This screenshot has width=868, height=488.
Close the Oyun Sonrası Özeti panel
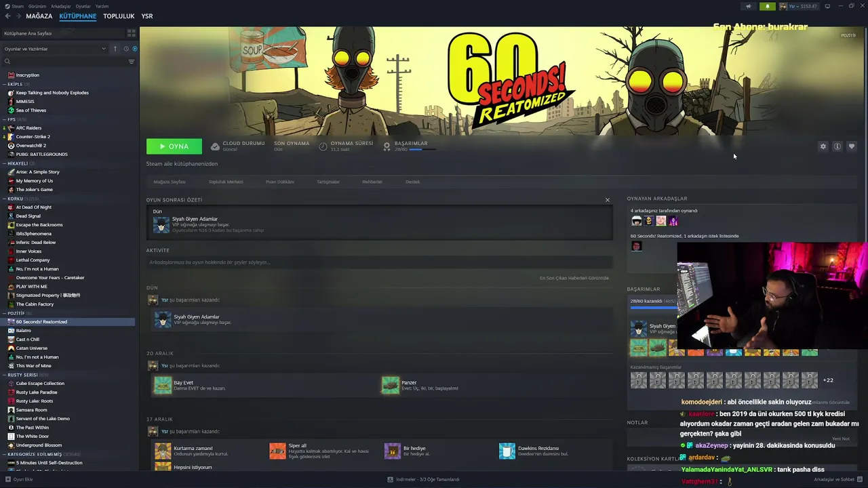click(x=608, y=200)
